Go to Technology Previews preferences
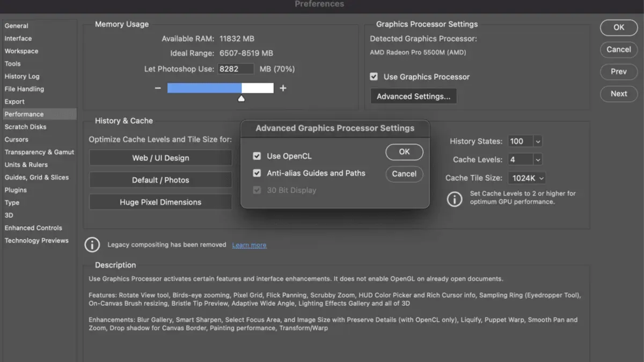 [x=36, y=241]
